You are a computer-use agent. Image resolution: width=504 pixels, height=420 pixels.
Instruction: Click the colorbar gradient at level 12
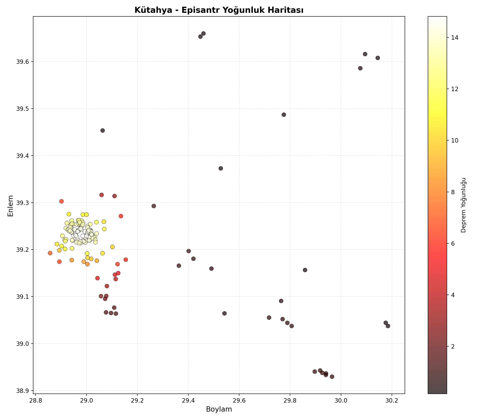[437, 89]
